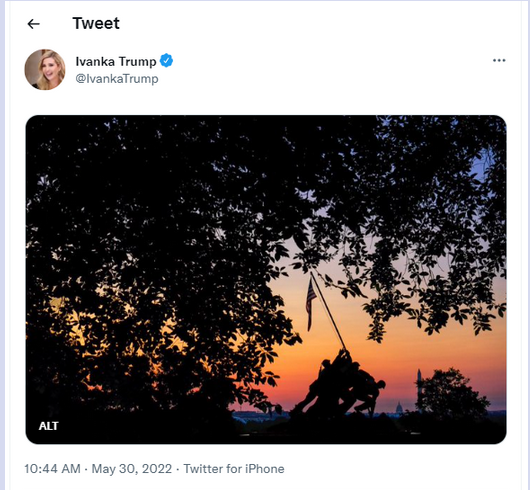Expand the sunset memorial photo
The width and height of the screenshot is (530, 490).
pyautogui.click(x=266, y=279)
